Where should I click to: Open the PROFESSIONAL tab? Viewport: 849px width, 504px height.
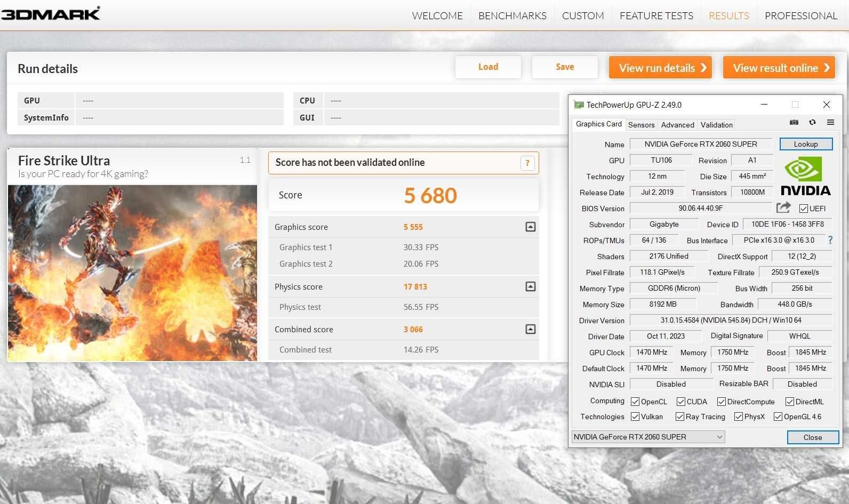point(801,16)
